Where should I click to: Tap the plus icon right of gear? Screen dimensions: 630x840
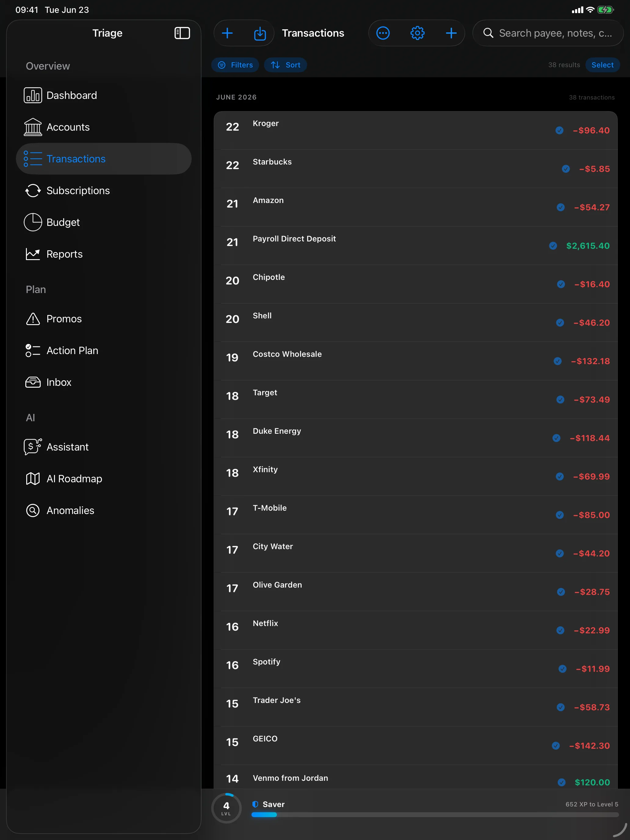[x=451, y=33]
